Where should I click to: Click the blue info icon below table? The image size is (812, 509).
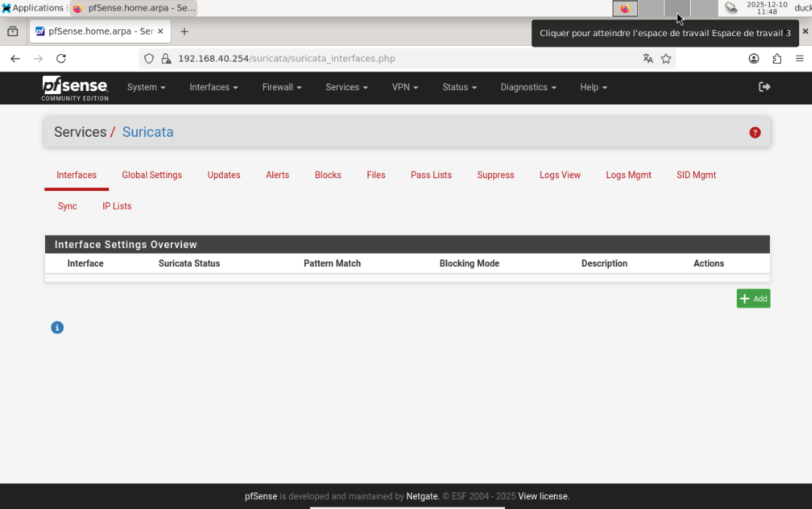[57, 328]
